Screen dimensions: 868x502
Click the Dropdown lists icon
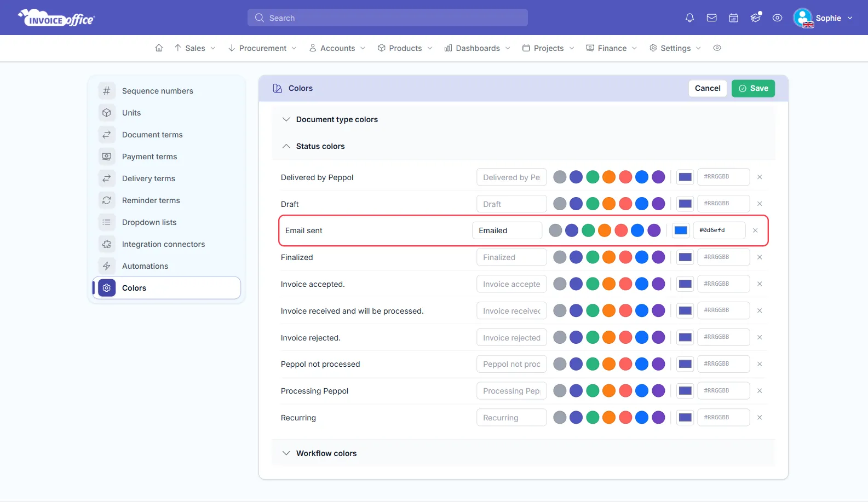[x=107, y=222]
